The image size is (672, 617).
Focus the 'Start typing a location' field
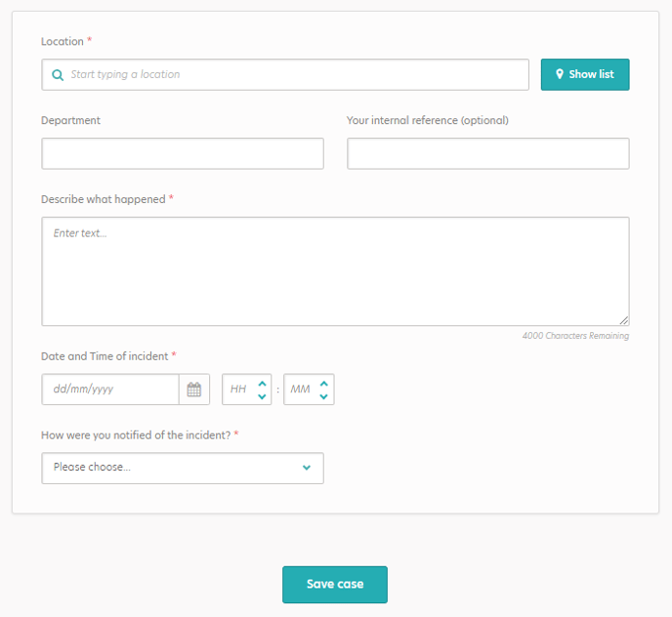pos(285,74)
